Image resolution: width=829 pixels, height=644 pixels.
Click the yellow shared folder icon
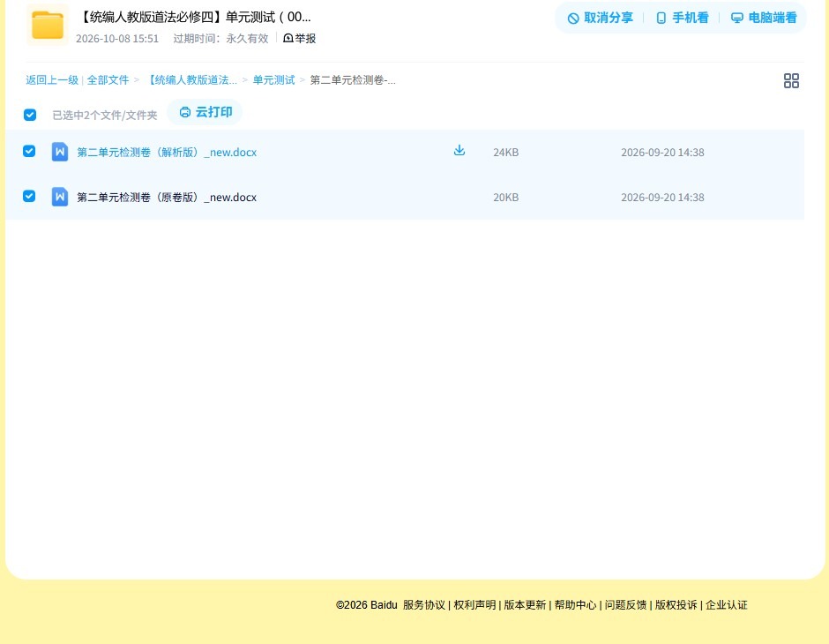coord(48,25)
